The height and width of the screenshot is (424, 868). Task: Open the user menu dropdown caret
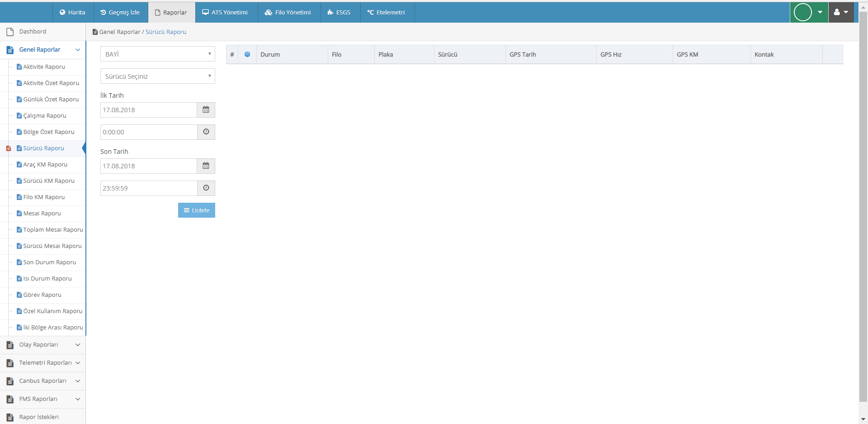tap(846, 12)
